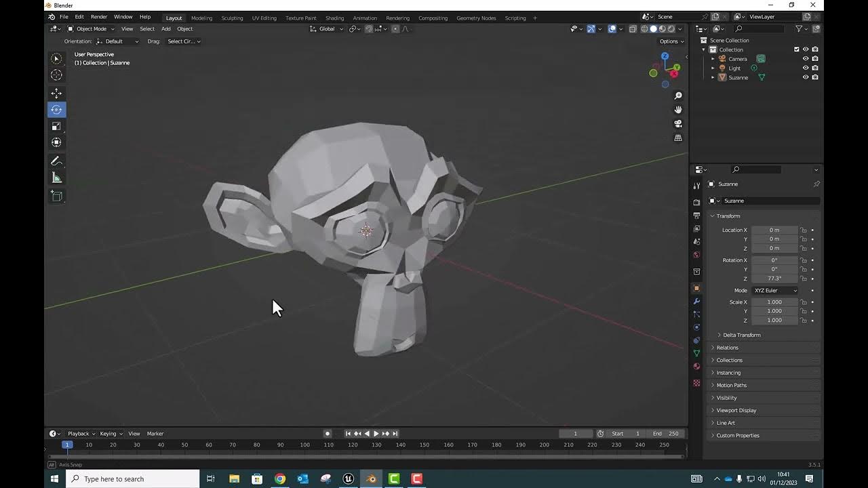Toggle Collection eye visibility icon

tap(806, 49)
